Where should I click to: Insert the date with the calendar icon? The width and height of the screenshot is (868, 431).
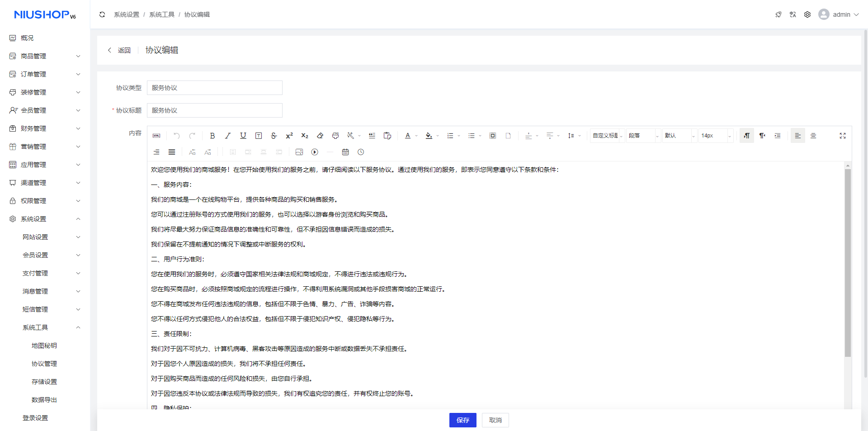coord(345,152)
